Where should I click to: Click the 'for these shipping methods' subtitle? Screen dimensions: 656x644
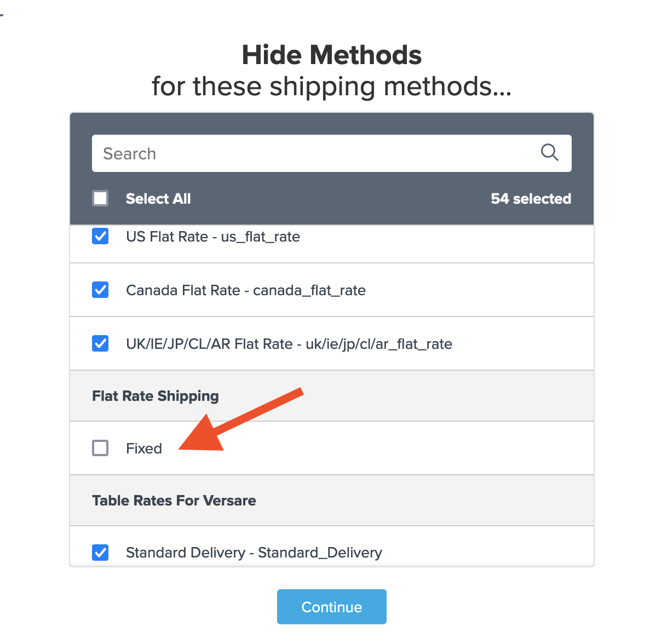point(332,87)
